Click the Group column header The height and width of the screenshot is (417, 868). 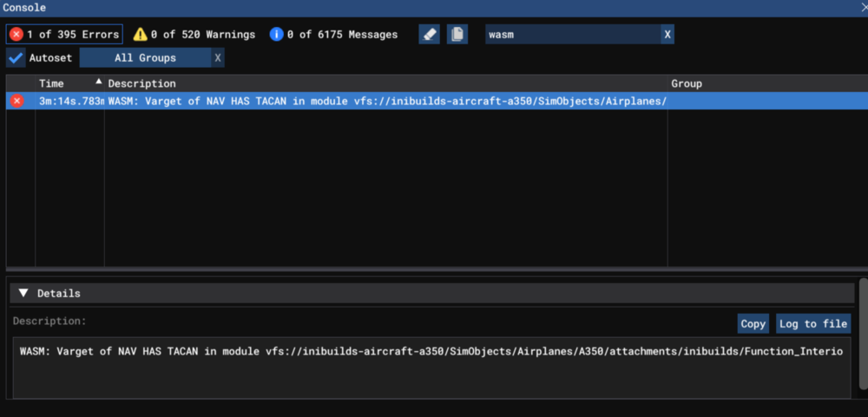(687, 83)
